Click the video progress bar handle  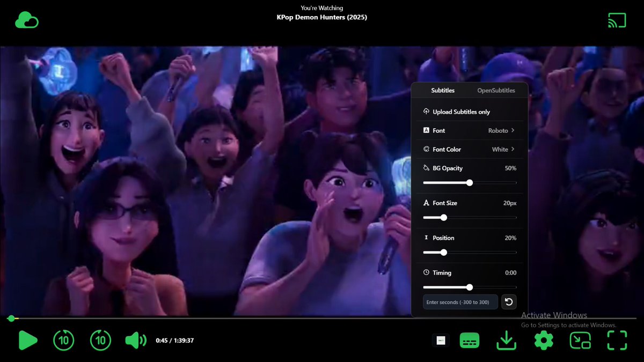pyautogui.click(x=11, y=319)
